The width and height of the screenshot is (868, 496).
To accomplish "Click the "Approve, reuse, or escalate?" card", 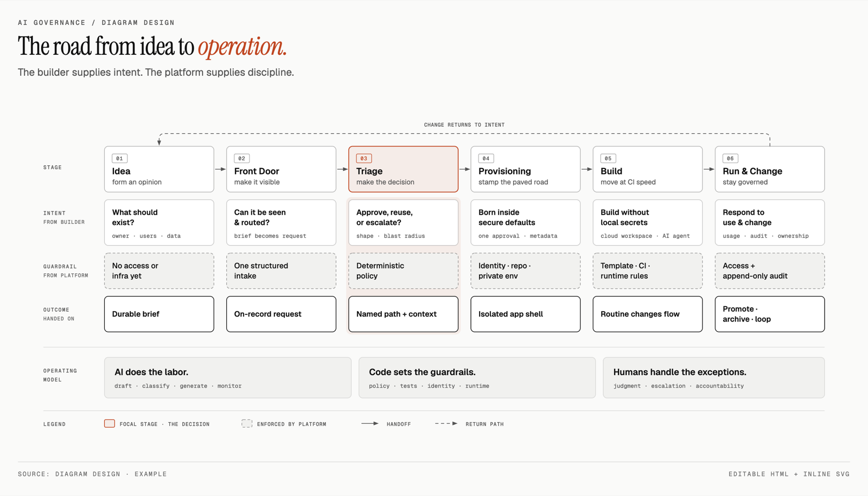I will pos(403,223).
